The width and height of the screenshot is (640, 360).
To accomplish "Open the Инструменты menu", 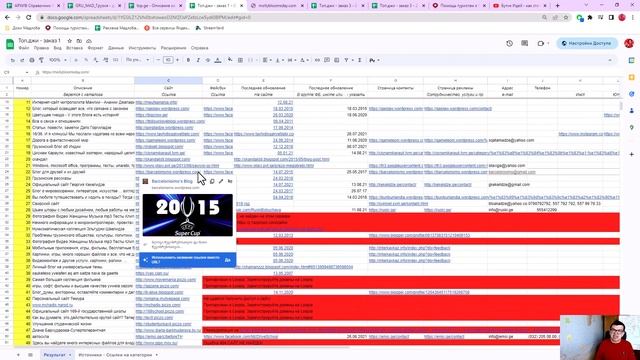I will [x=142, y=48].
